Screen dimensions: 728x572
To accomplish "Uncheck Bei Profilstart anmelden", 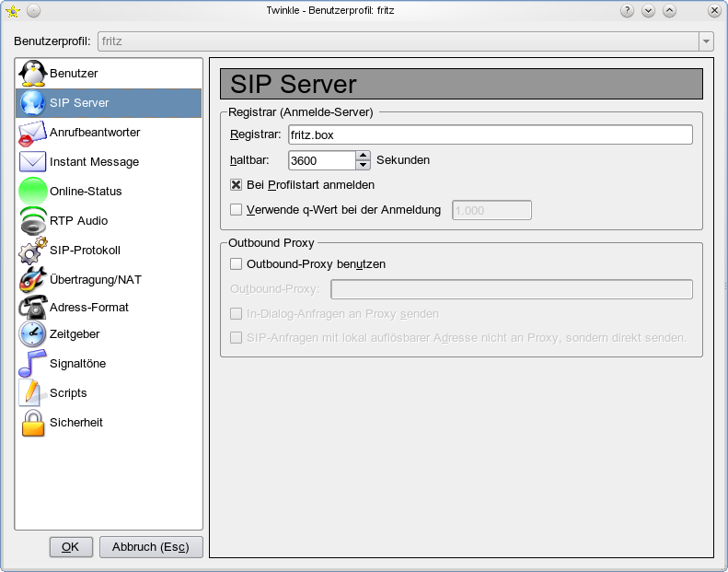I will coord(236,185).
